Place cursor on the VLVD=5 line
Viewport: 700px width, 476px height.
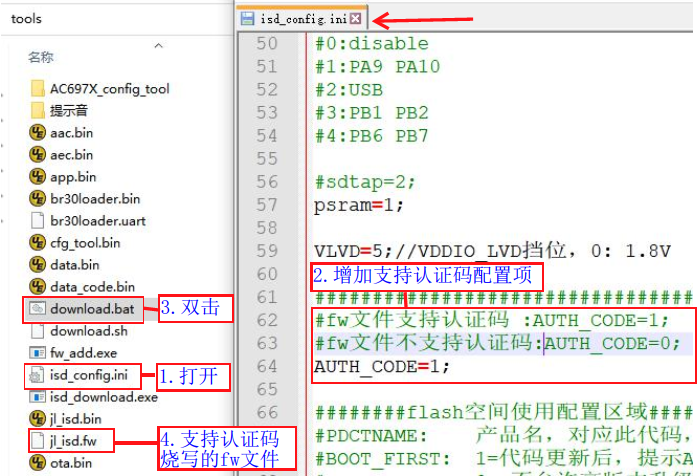(x=492, y=251)
